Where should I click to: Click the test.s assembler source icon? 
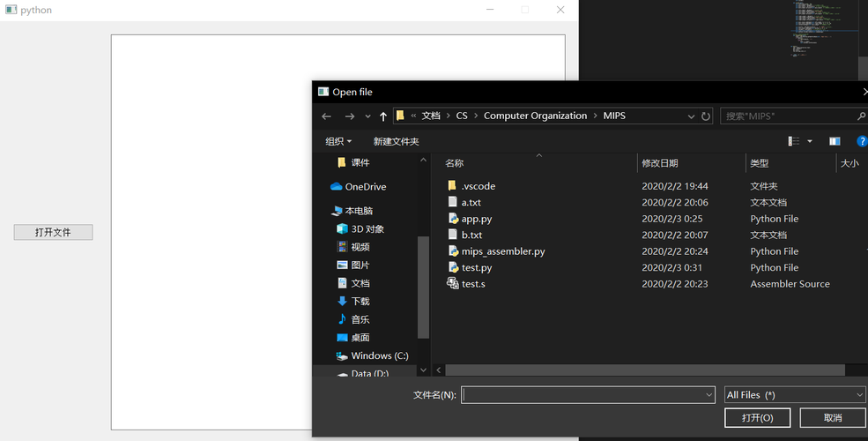(453, 283)
